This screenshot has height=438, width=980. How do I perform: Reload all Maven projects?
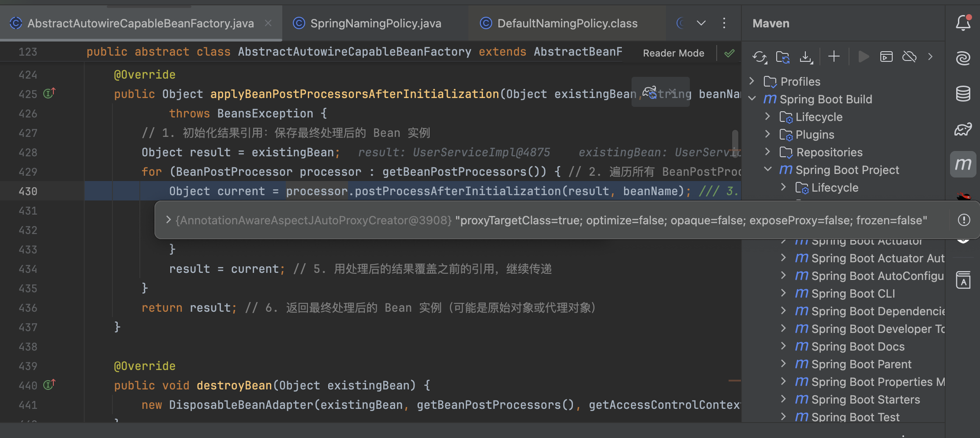coord(759,57)
